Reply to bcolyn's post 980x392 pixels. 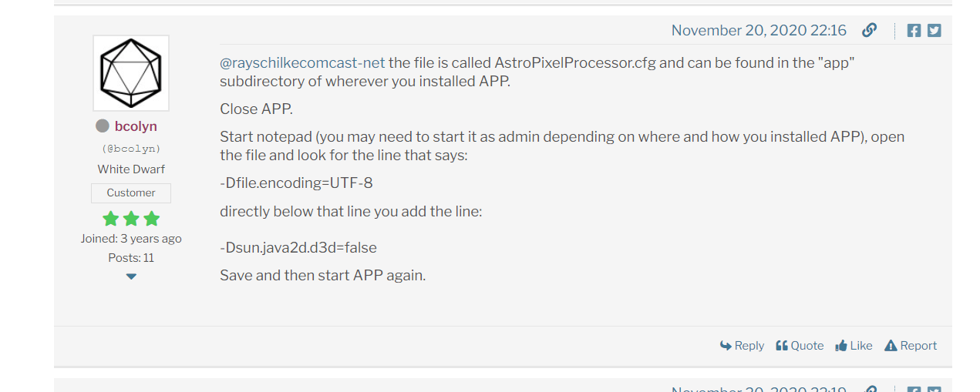[742, 346]
